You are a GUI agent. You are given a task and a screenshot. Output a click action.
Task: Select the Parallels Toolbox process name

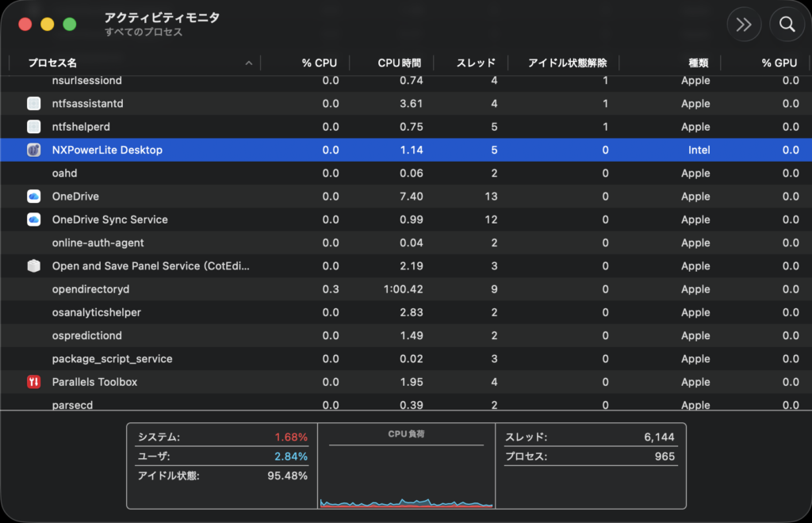tap(94, 382)
